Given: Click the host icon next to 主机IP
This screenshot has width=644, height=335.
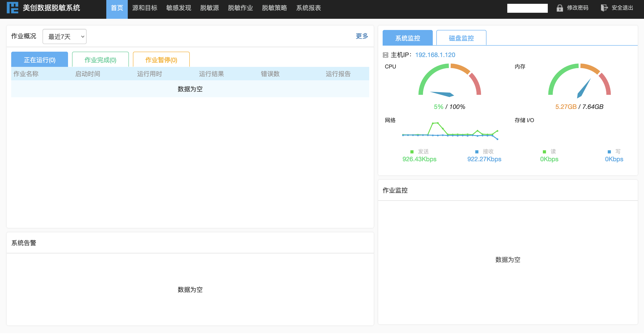Looking at the screenshot, I should coord(385,55).
